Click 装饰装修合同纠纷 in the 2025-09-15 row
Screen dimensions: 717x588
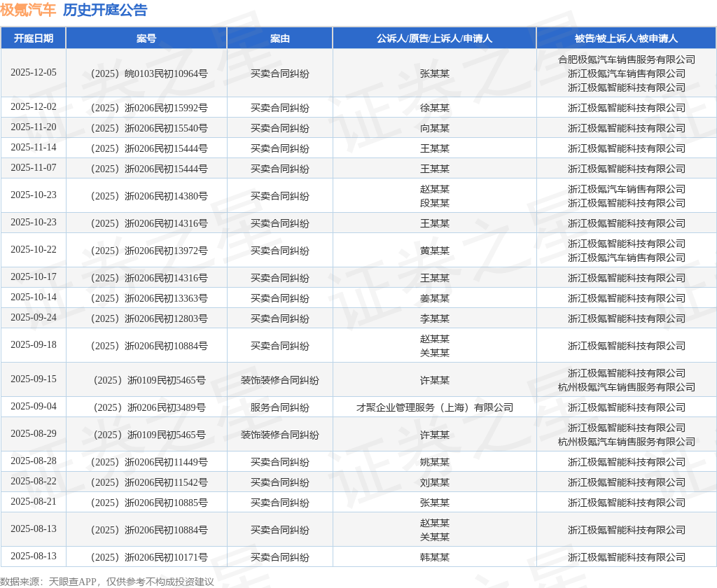pos(280,380)
